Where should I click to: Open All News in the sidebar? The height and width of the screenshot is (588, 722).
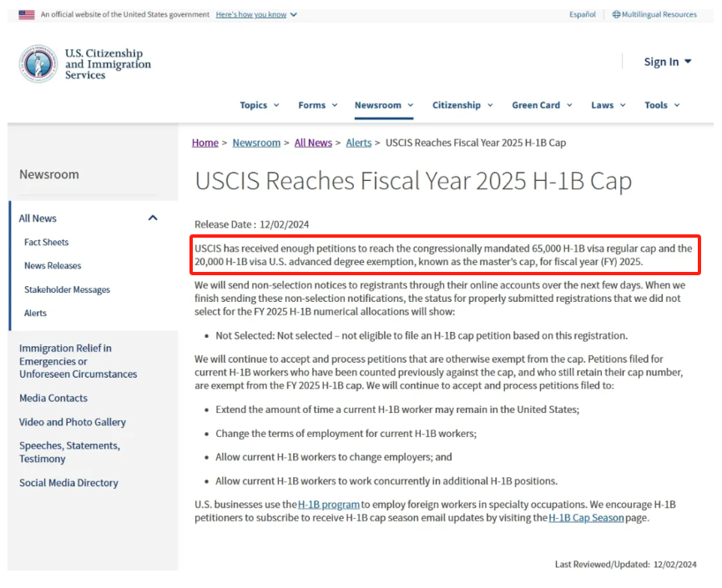(38, 219)
